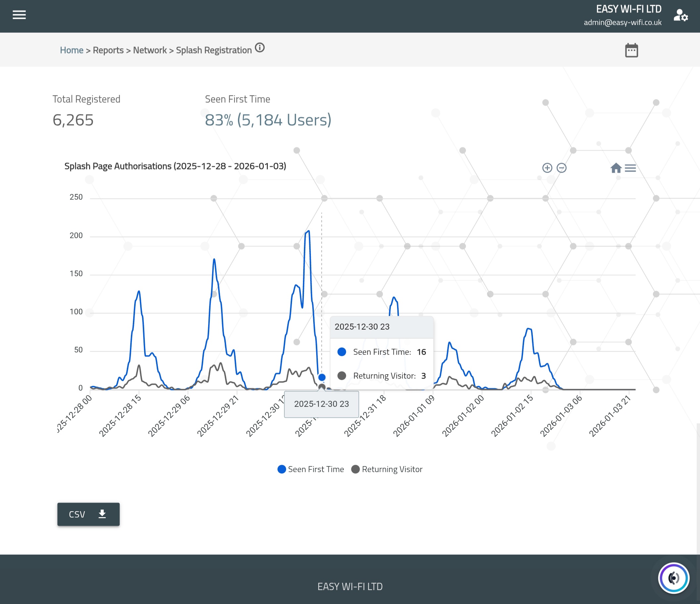This screenshot has height=604, width=700.
Task: Open the user settings icon
Action: (680, 16)
